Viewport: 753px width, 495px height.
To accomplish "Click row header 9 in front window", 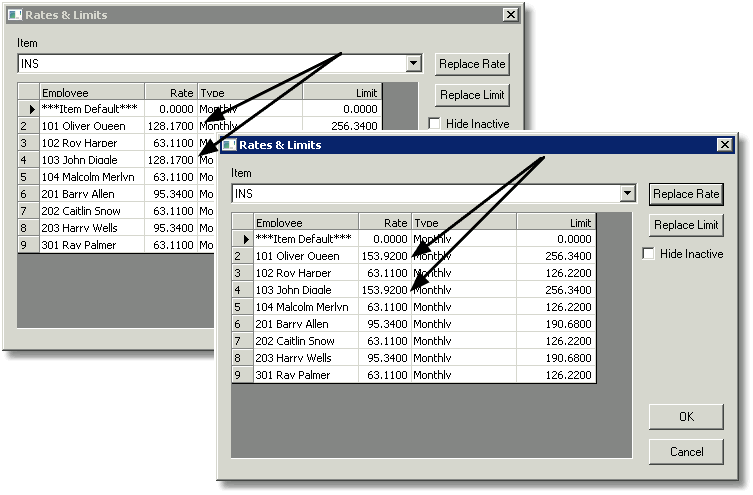I will coord(243,375).
